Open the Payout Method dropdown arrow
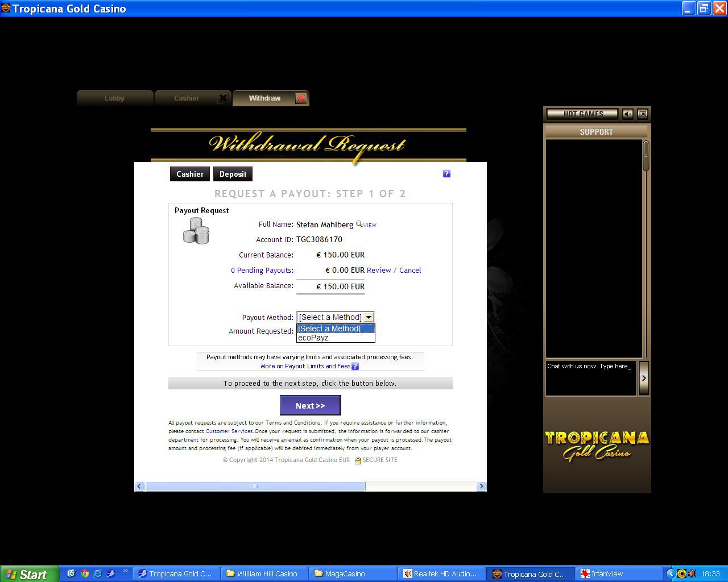 [x=369, y=317]
